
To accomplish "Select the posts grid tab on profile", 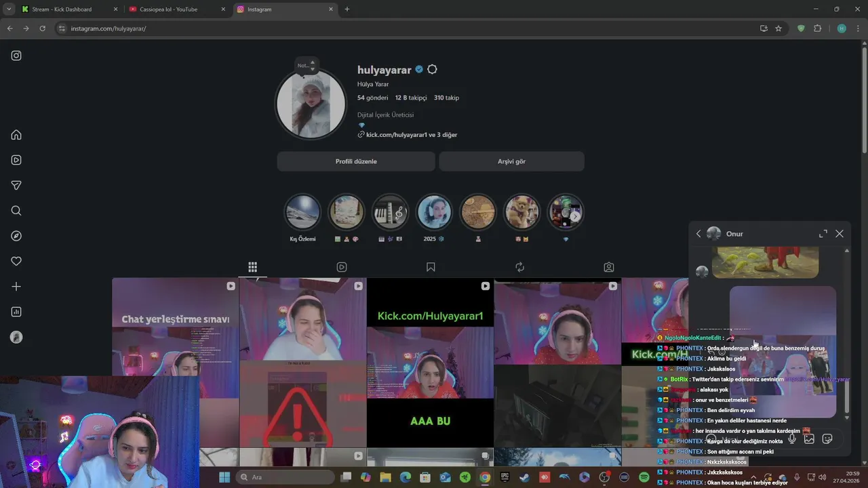I will coord(252,267).
